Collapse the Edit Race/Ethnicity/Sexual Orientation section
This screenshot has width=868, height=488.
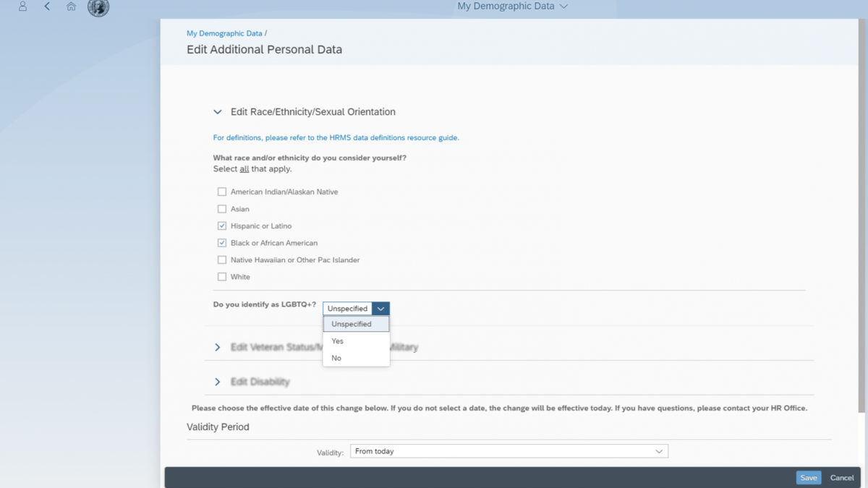click(217, 111)
